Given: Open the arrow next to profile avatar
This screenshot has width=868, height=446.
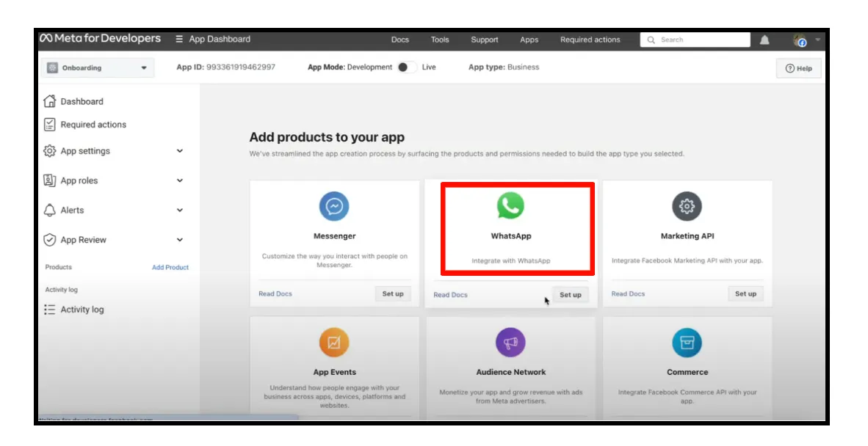Looking at the screenshot, I should [x=817, y=40].
